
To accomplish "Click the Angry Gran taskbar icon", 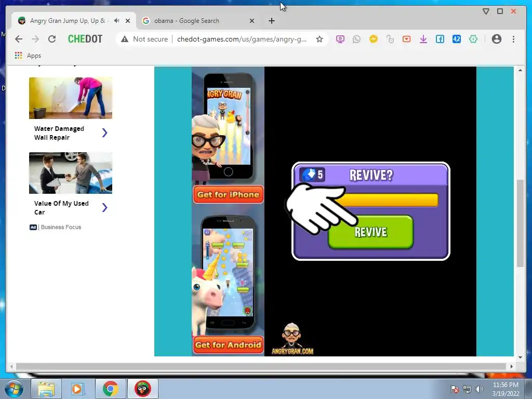I will coord(142,389).
